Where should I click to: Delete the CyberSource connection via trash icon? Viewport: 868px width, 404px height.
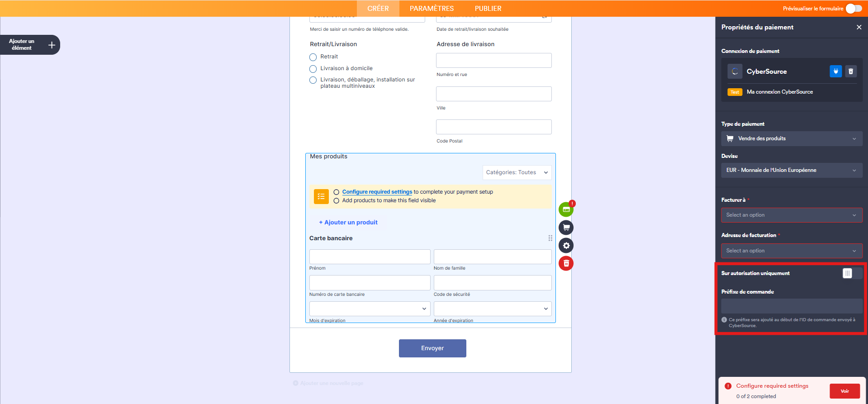coord(851,71)
